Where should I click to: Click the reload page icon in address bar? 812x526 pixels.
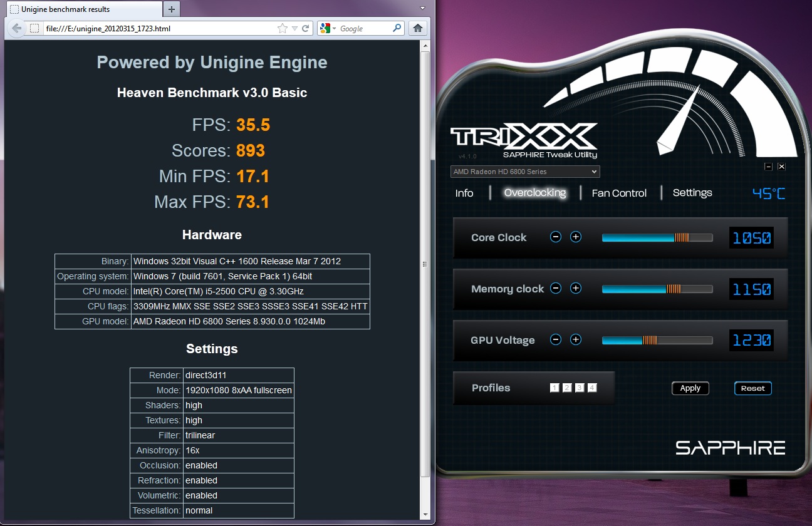coord(306,28)
